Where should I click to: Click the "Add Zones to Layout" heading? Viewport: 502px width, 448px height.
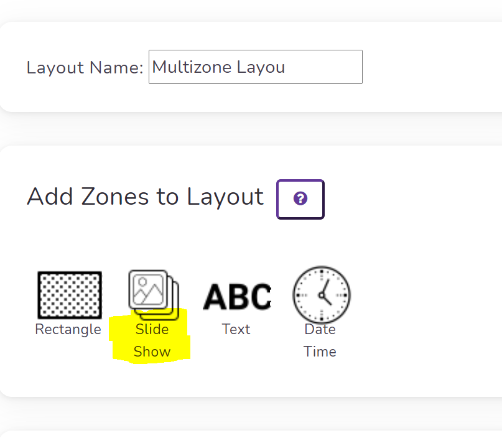click(x=146, y=196)
